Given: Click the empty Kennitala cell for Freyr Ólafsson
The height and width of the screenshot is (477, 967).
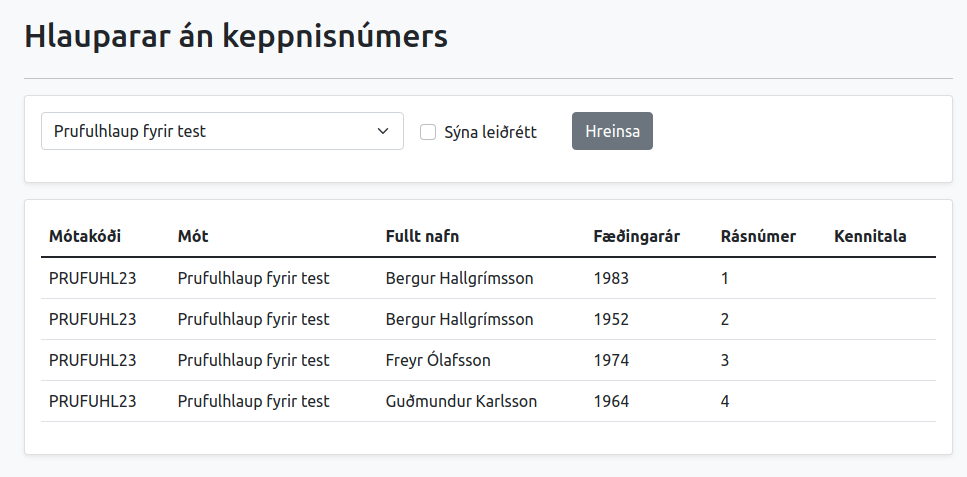Looking at the screenshot, I should [880, 360].
